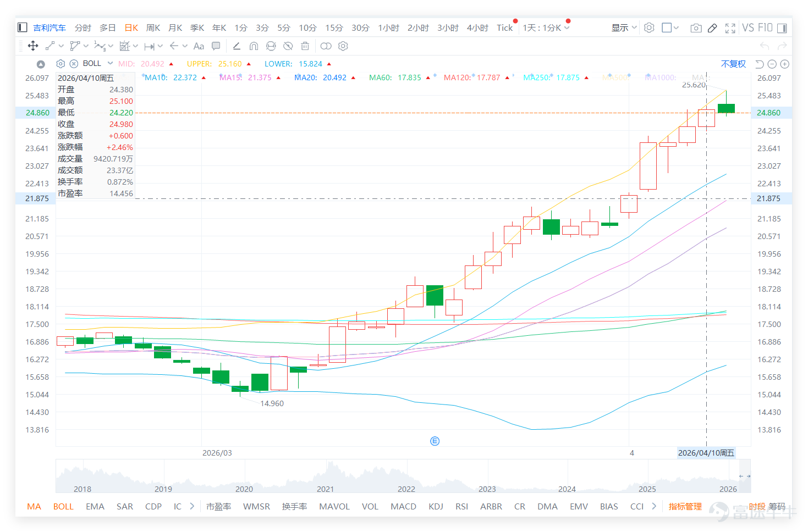Expand the wave pattern tool dropdown
The width and height of the screenshot is (808, 532).
point(111,46)
